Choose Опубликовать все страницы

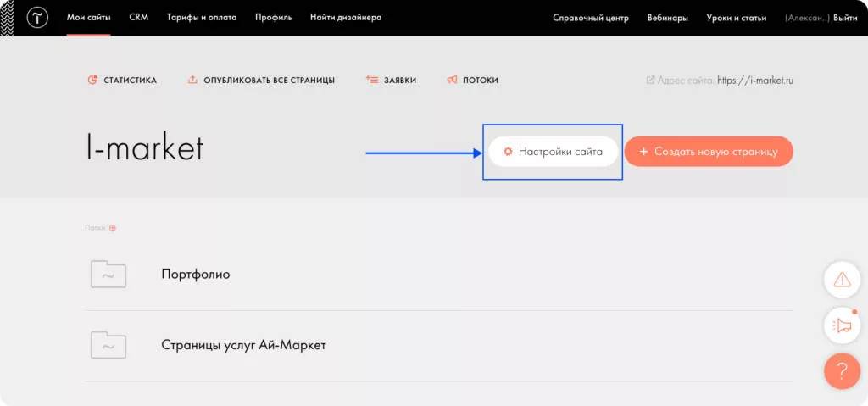pyautogui.click(x=269, y=81)
